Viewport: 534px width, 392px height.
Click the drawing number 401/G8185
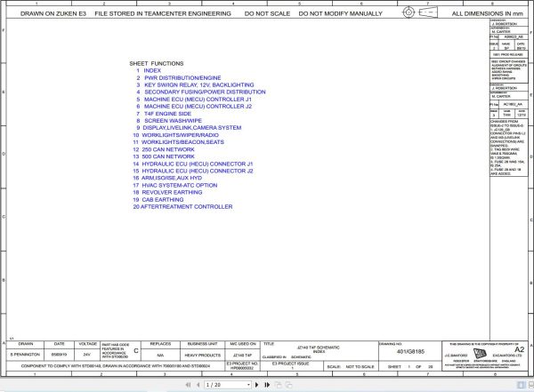click(410, 351)
